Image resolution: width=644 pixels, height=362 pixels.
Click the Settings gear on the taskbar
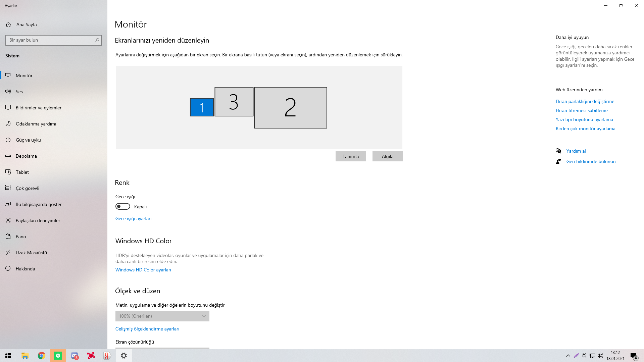(x=124, y=356)
